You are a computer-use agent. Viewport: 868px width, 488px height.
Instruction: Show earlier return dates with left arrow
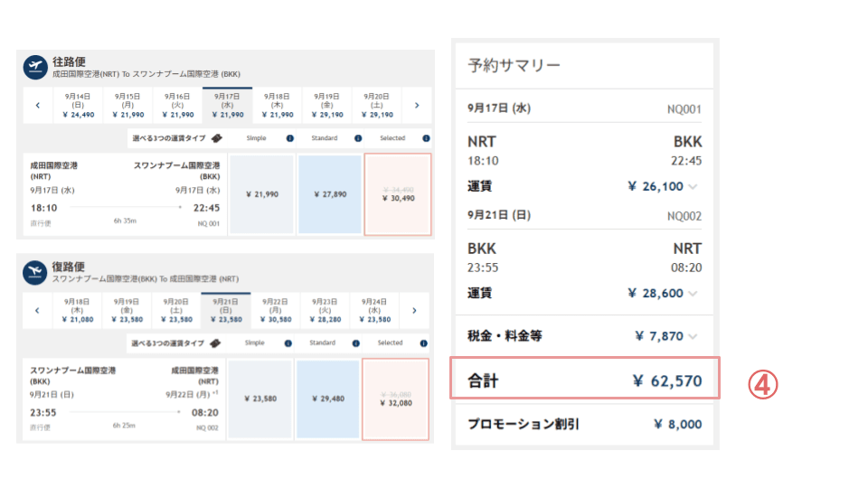click(37, 310)
